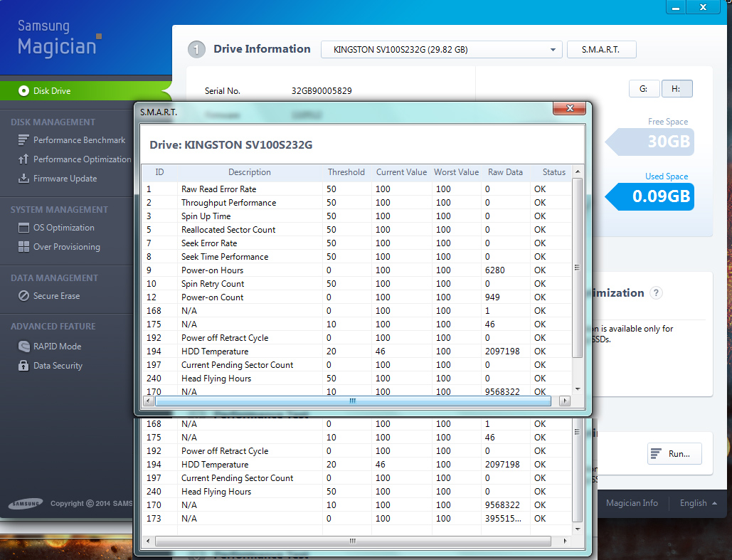This screenshot has width=732, height=560.
Task: Click the ID column header
Action: (x=159, y=172)
